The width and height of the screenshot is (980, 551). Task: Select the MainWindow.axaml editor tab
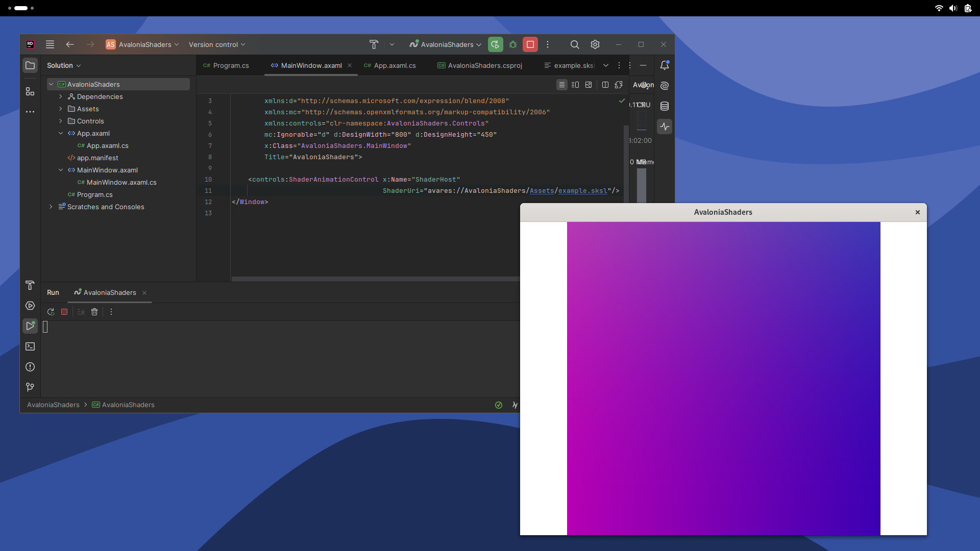(x=311, y=65)
